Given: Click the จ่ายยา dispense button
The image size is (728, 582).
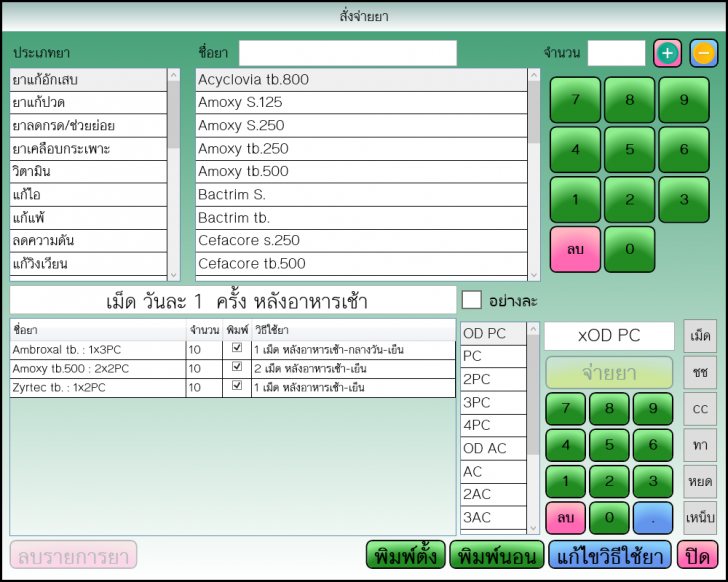Looking at the screenshot, I should pos(609,373).
